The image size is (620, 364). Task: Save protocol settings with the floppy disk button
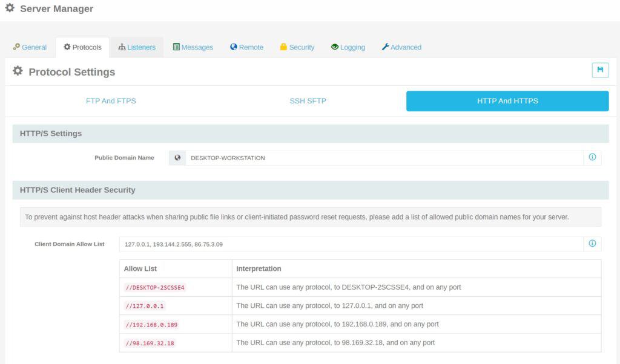tap(600, 70)
